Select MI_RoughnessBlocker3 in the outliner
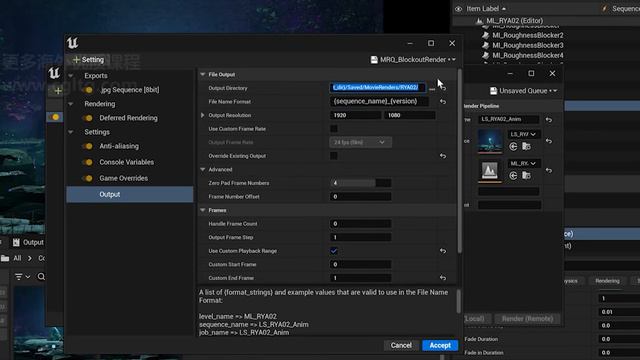This screenshot has width=640, height=360. click(528, 45)
